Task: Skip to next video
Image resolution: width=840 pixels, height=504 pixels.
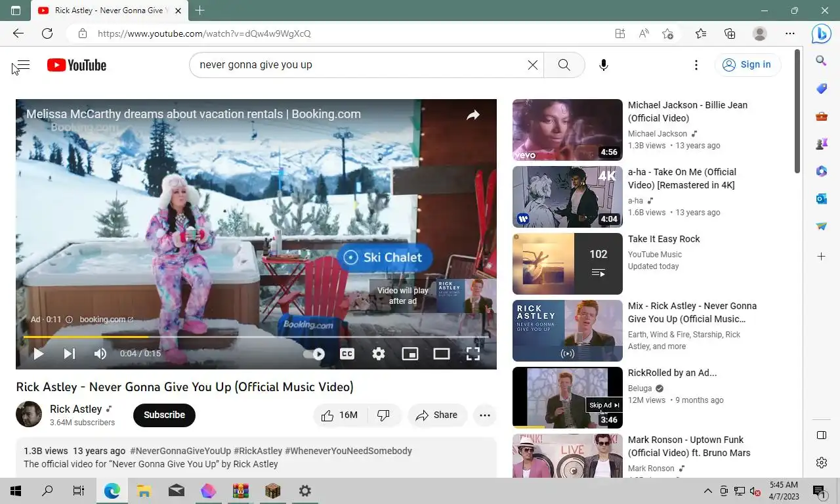Action: 69,354
